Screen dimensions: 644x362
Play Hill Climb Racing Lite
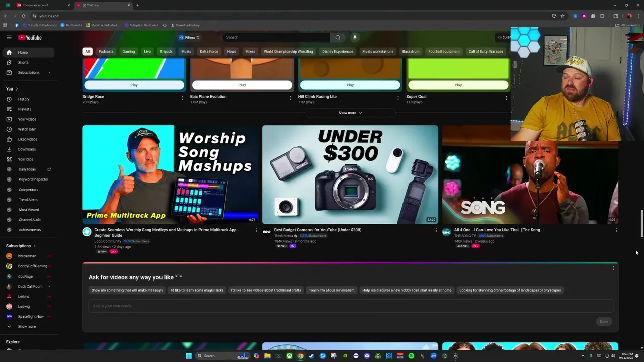(x=350, y=85)
